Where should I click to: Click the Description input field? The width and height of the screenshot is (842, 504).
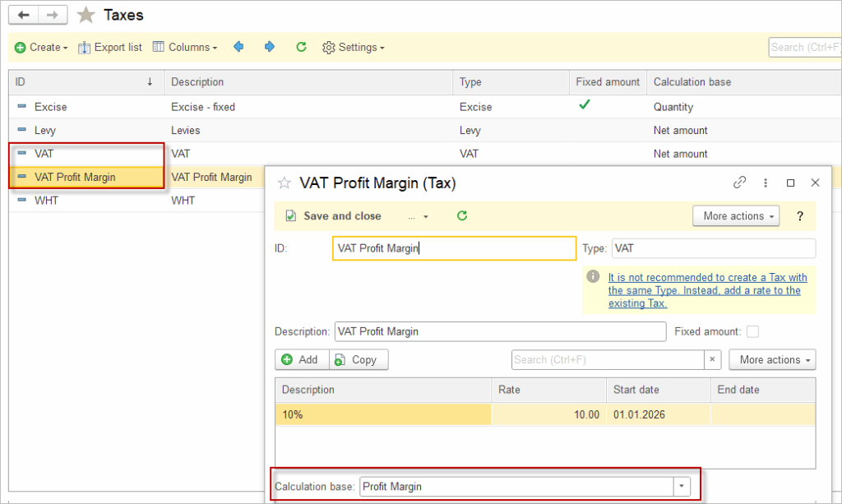pos(500,331)
